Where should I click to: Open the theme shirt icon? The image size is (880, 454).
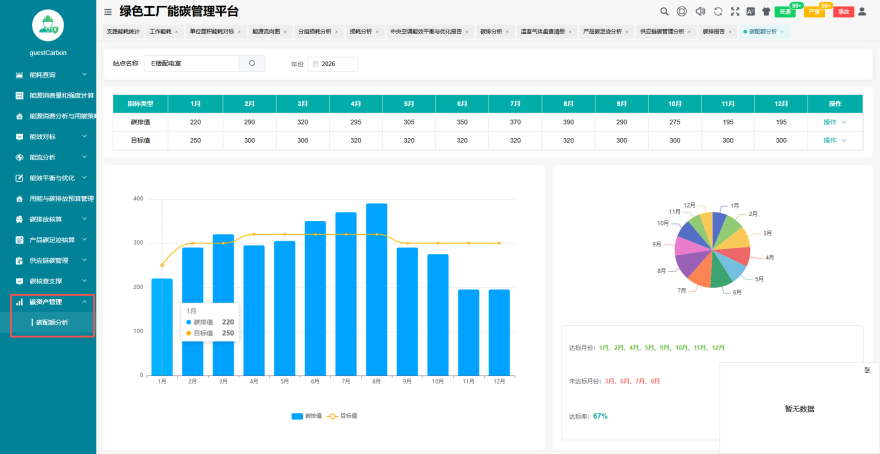(766, 11)
